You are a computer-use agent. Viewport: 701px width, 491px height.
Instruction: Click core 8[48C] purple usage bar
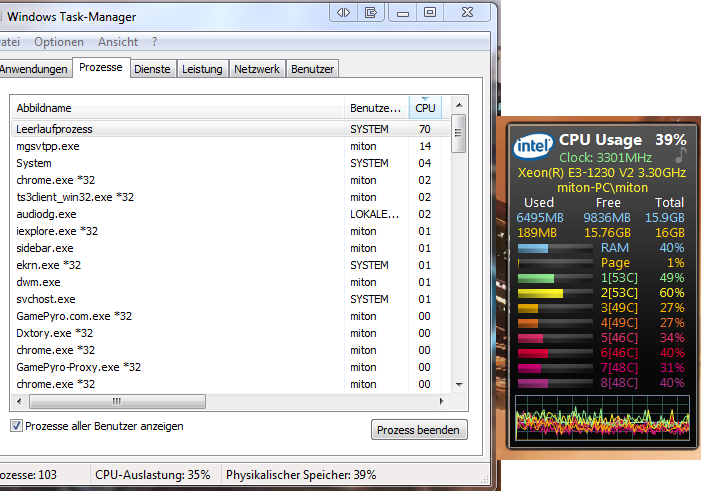(555, 383)
